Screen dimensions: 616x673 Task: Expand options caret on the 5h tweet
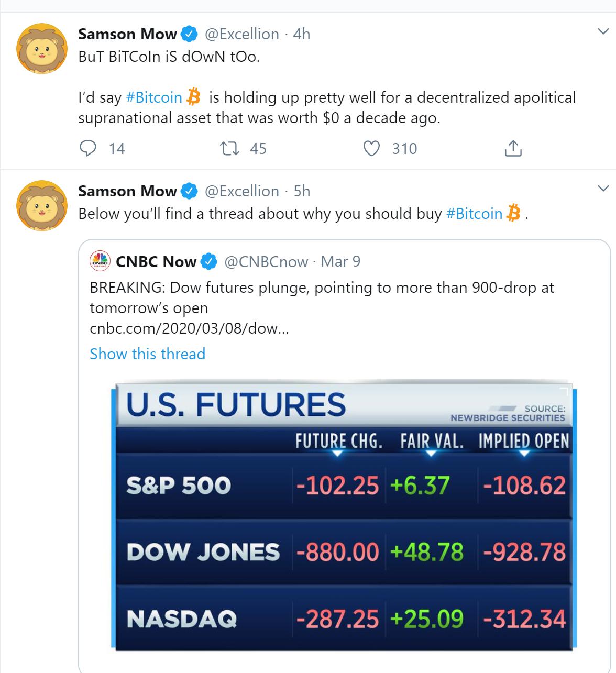click(x=603, y=189)
